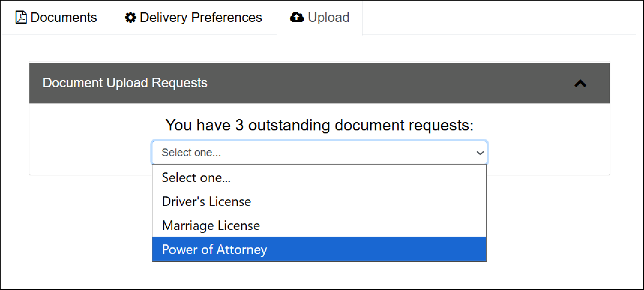
Task: Click the closed 'Select one...' combo box field
Action: (300, 153)
